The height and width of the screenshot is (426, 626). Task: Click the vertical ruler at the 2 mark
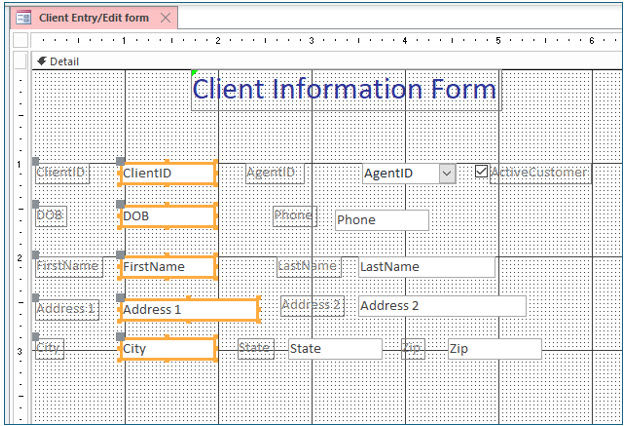[20, 258]
